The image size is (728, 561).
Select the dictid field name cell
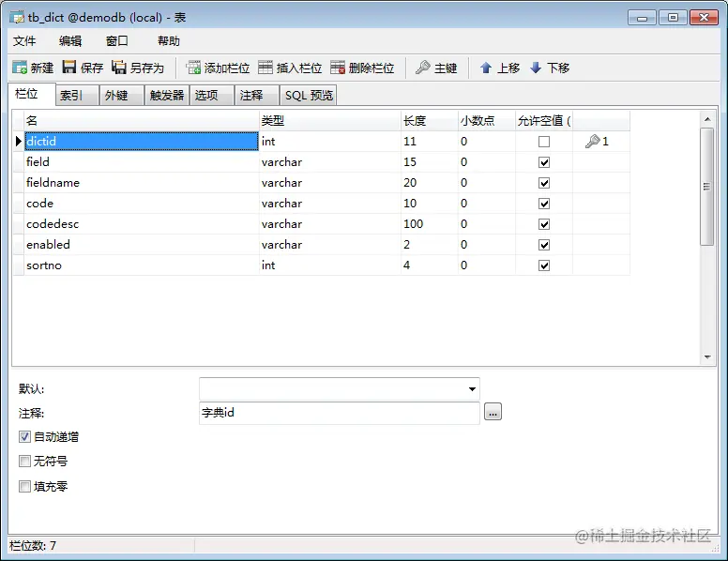(142, 141)
